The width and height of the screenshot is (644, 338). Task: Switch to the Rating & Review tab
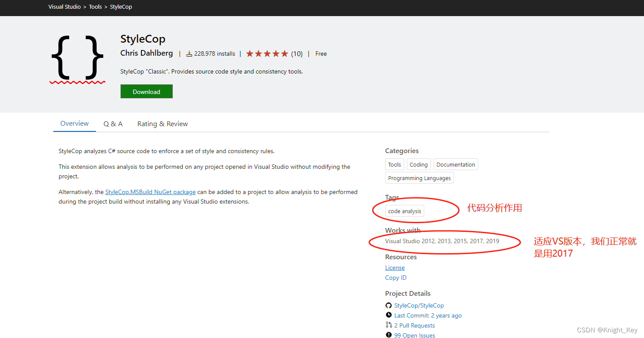click(x=162, y=124)
